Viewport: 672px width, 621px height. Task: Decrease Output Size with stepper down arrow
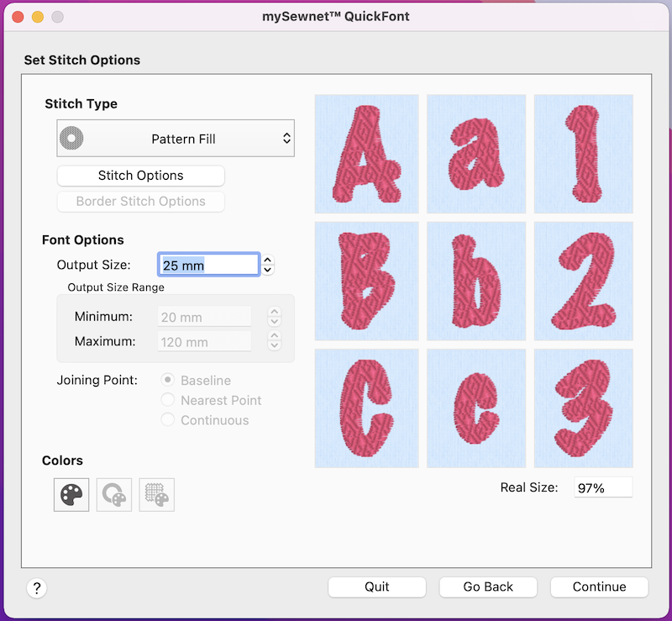pos(268,270)
